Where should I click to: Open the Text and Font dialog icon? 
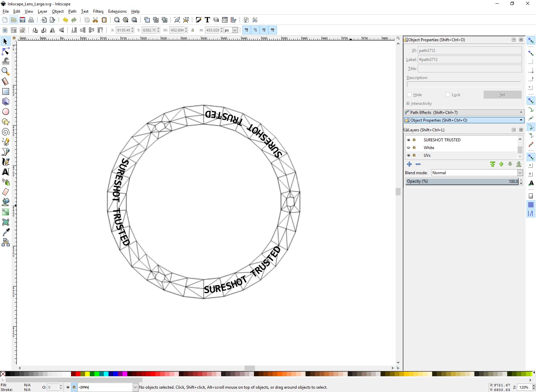click(207, 20)
